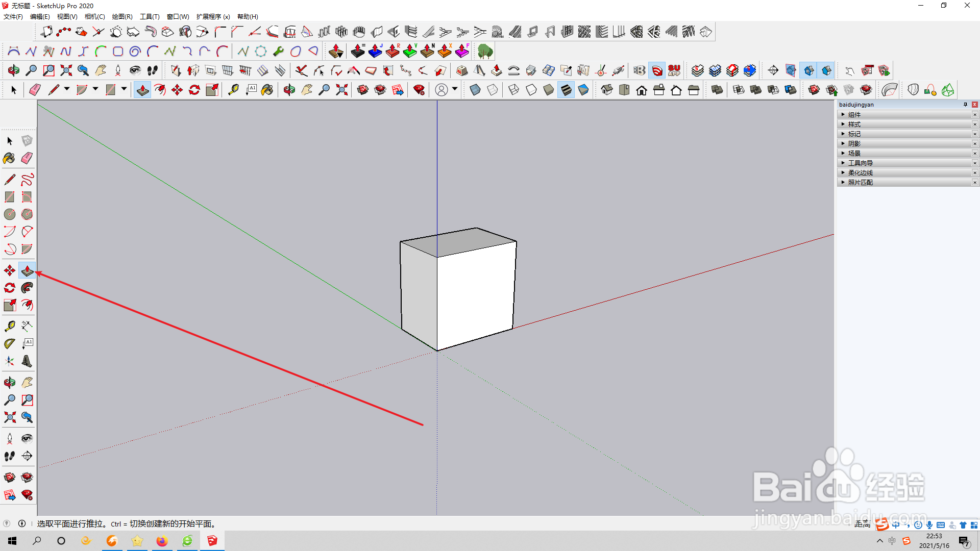This screenshot has height=551, width=980.
Task: Toggle Shaded With Textures face style
Action: tap(566, 90)
